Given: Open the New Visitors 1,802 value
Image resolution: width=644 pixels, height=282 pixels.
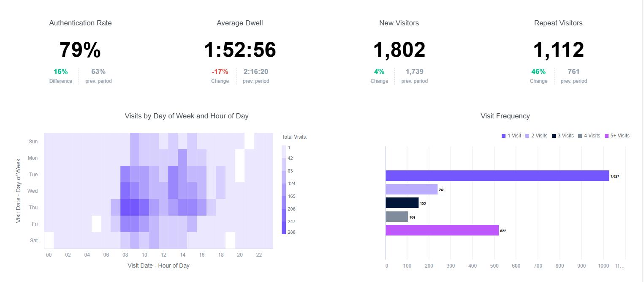Looking at the screenshot, I should (x=399, y=50).
